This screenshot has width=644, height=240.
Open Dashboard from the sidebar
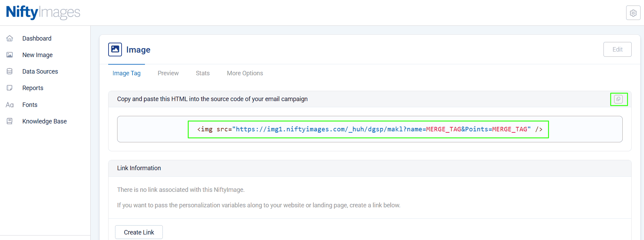tap(37, 39)
